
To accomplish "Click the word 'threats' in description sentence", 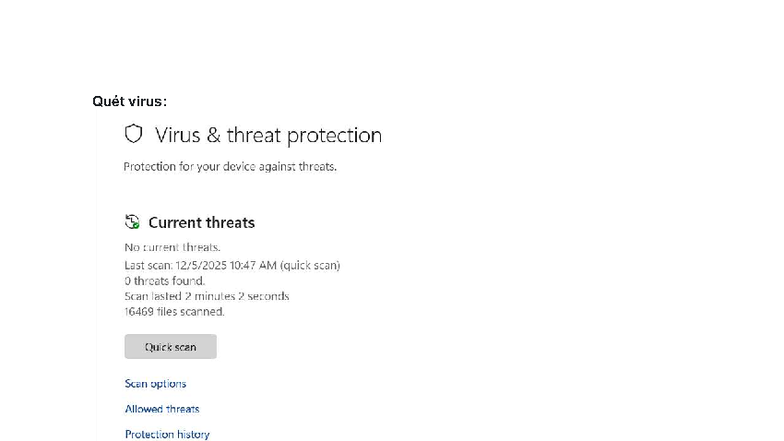I will tap(317, 167).
